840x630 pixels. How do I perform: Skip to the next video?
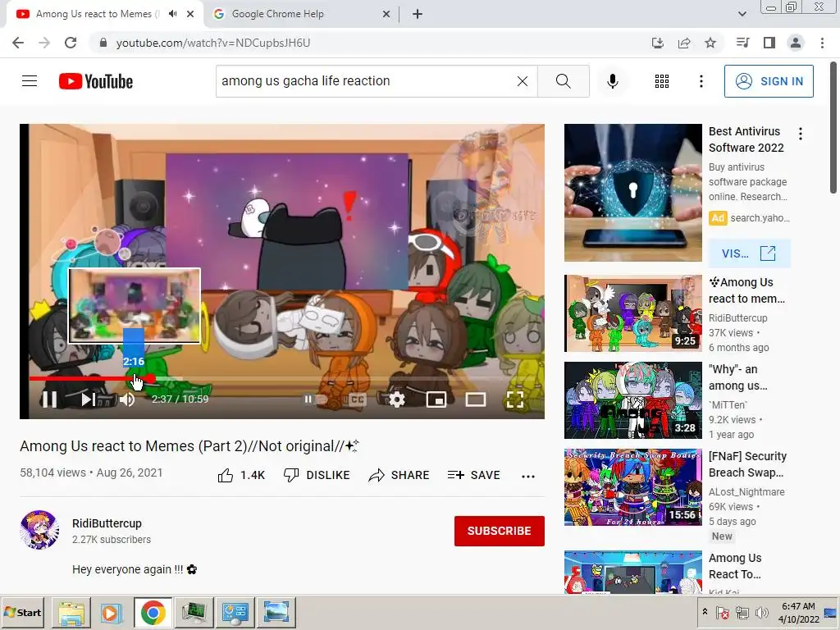click(89, 399)
